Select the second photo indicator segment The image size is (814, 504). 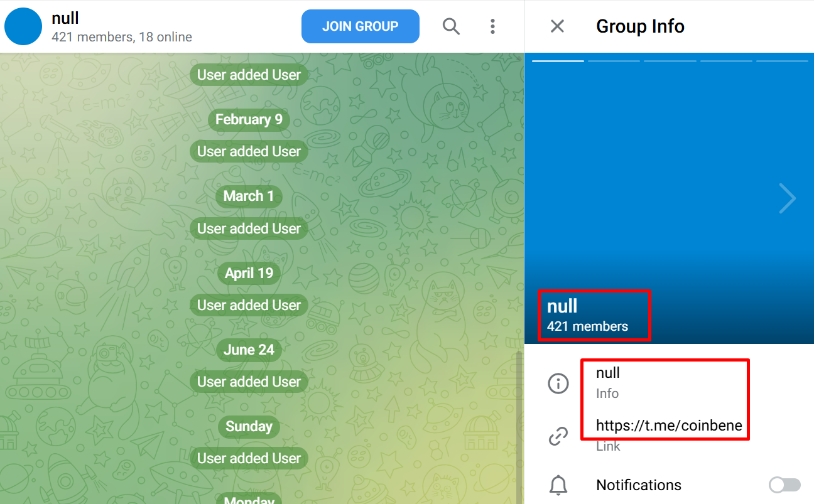tap(614, 61)
